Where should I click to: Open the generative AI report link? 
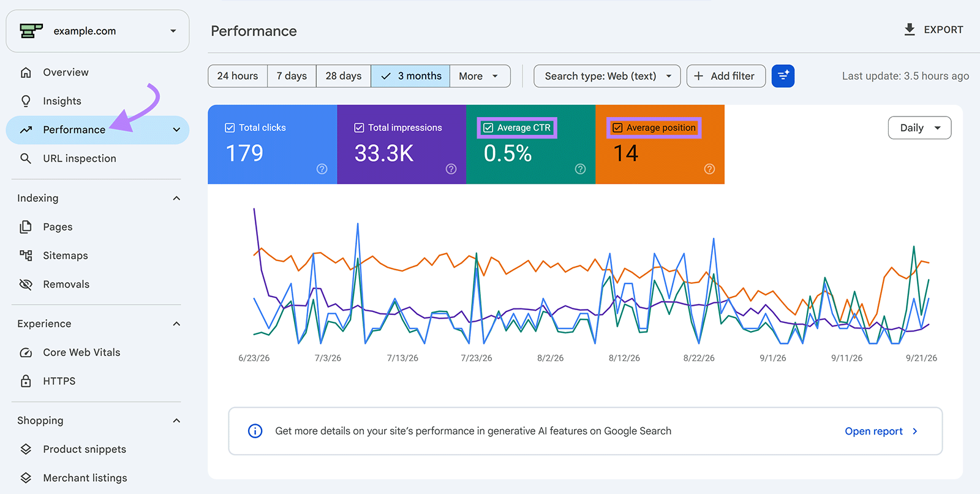(881, 431)
